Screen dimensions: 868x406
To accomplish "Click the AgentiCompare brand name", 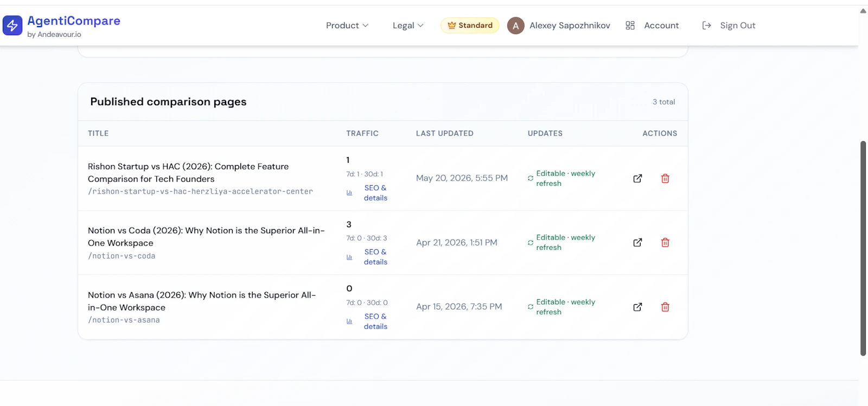I will [74, 21].
